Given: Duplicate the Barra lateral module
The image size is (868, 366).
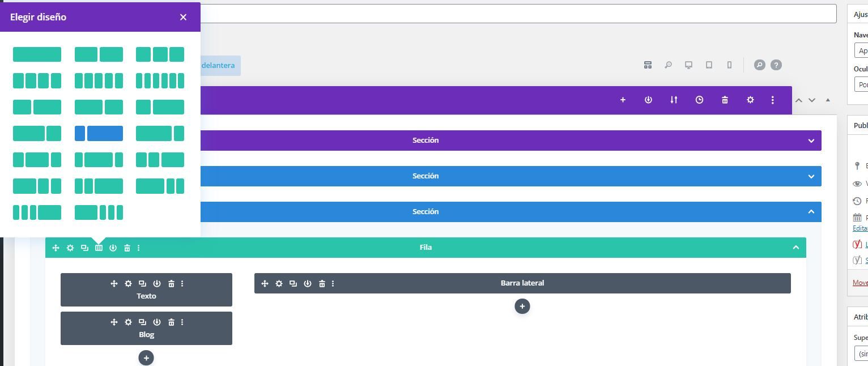Looking at the screenshot, I should click(293, 283).
